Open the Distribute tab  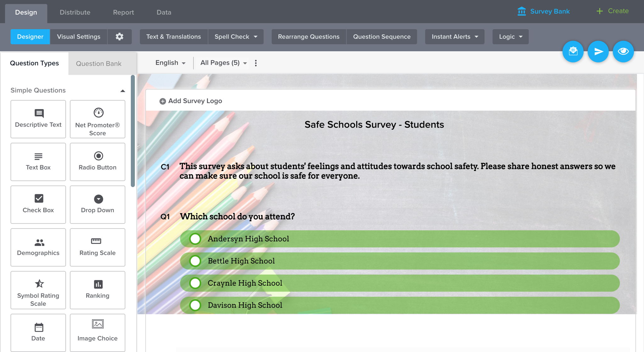tap(75, 12)
